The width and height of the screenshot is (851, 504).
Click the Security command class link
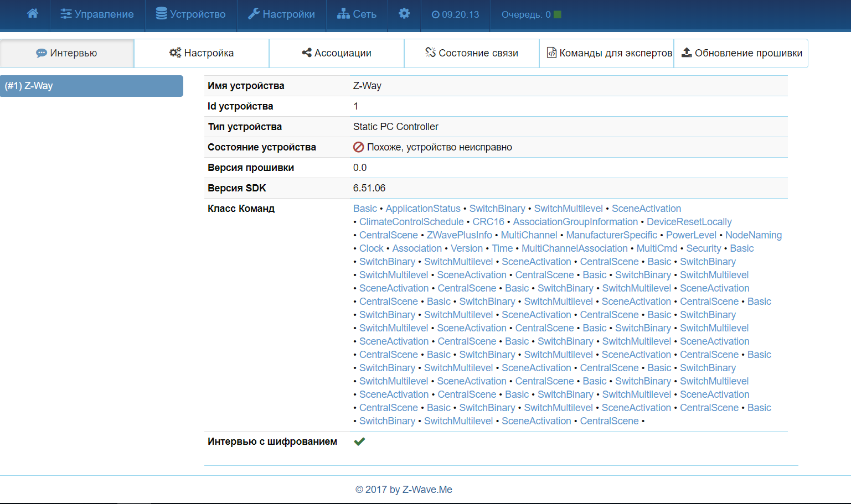click(704, 248)
